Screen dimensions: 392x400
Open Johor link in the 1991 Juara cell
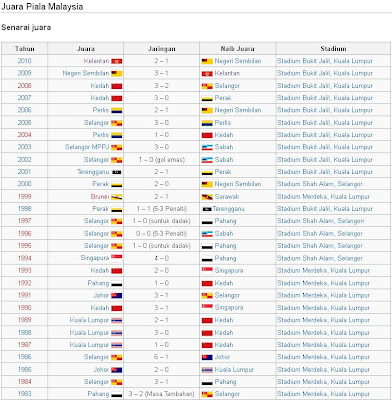click(101, 295)
